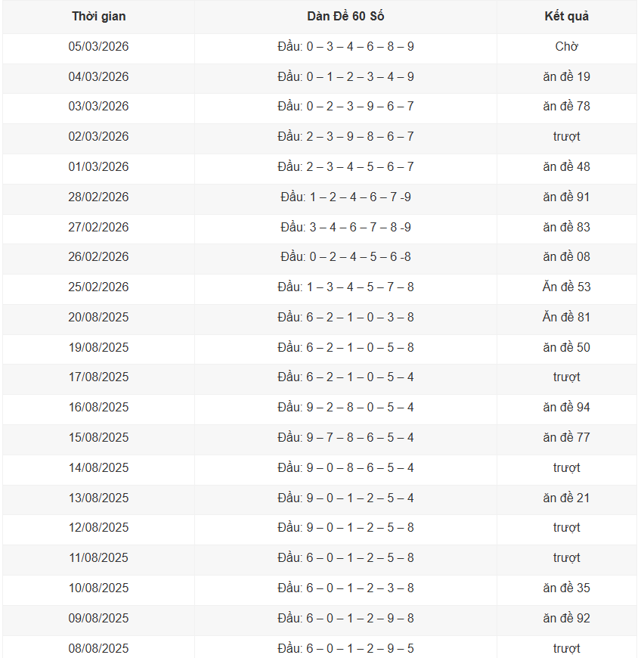This screenshot has height=658, width=644.
Task: Select the 05/03/2026 date cell
Action: click(99, 47)
